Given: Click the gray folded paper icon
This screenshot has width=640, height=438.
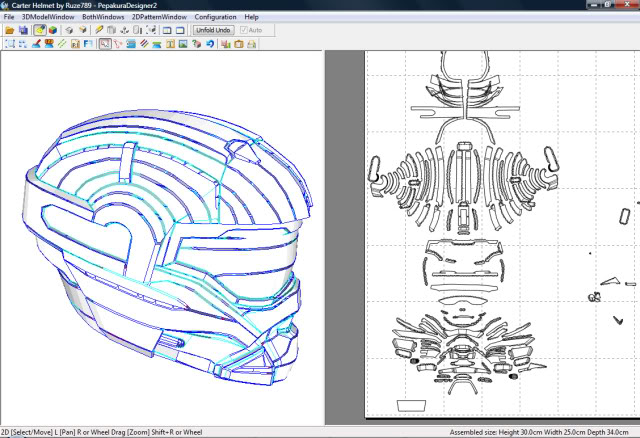Looking at the screenshot, I should [x=111, y=30].
